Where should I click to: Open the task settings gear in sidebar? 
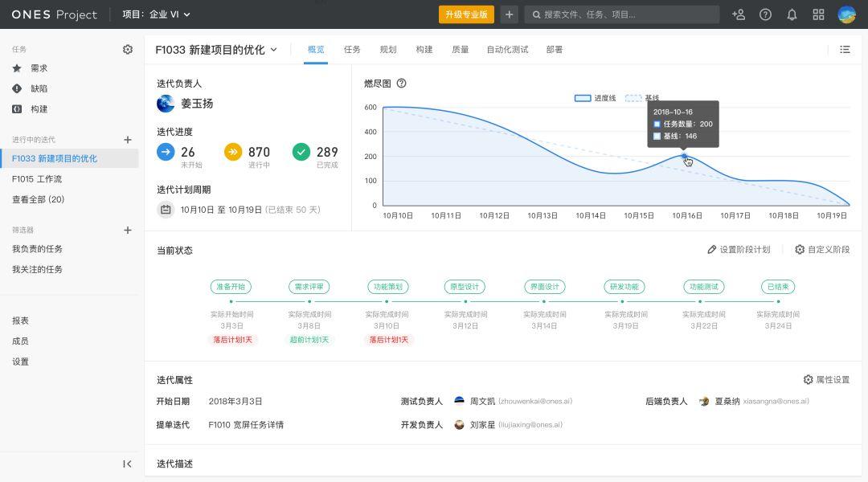click(127, 49)
